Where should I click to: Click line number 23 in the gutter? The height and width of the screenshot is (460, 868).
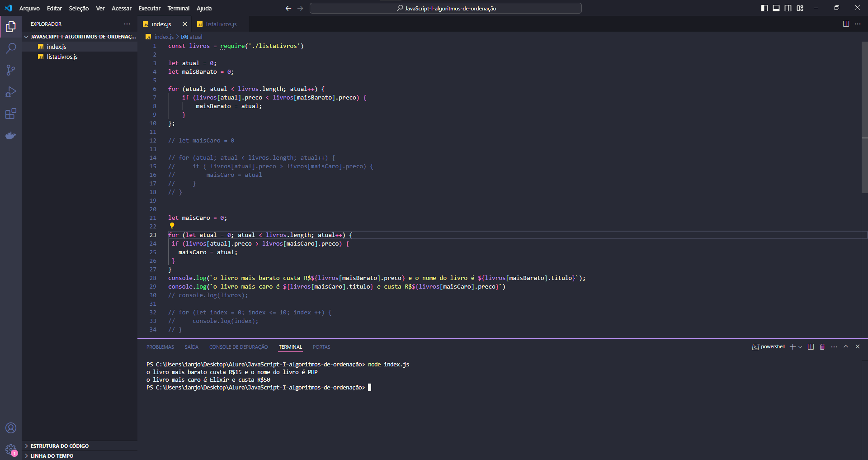click(x=153, y=235)
